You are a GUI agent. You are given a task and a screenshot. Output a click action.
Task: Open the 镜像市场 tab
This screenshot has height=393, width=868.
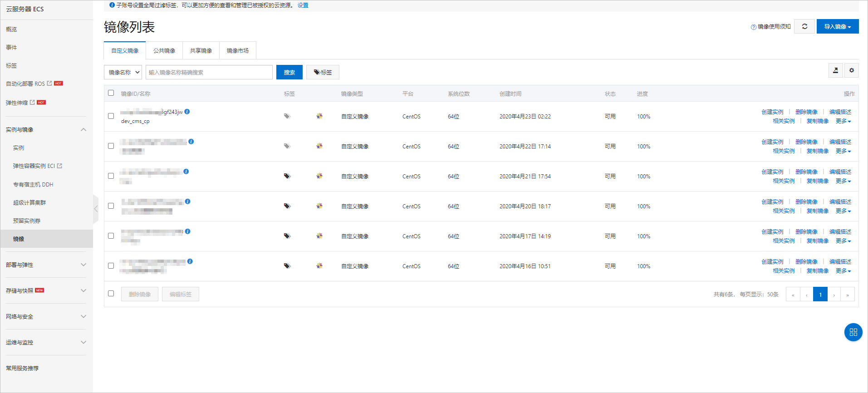237,50
